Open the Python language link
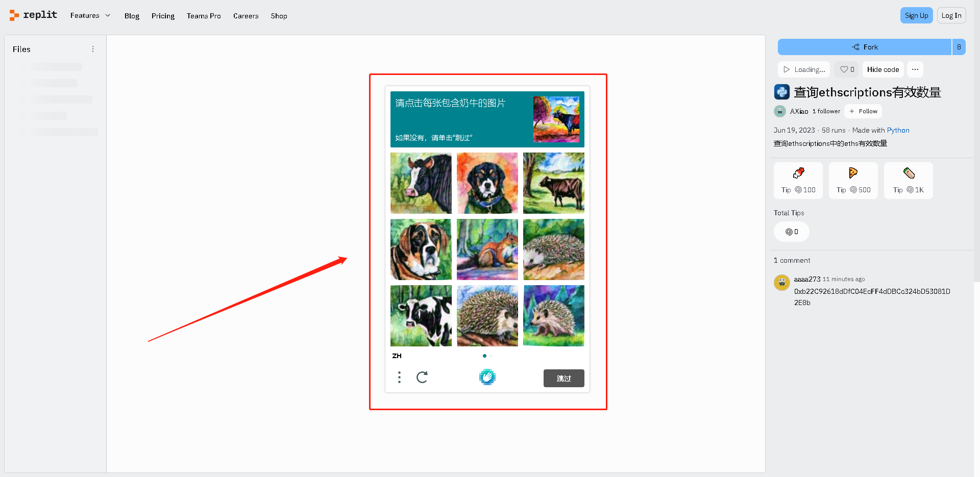Viewport: 980px width, 477px height. (x=898, y=131)
